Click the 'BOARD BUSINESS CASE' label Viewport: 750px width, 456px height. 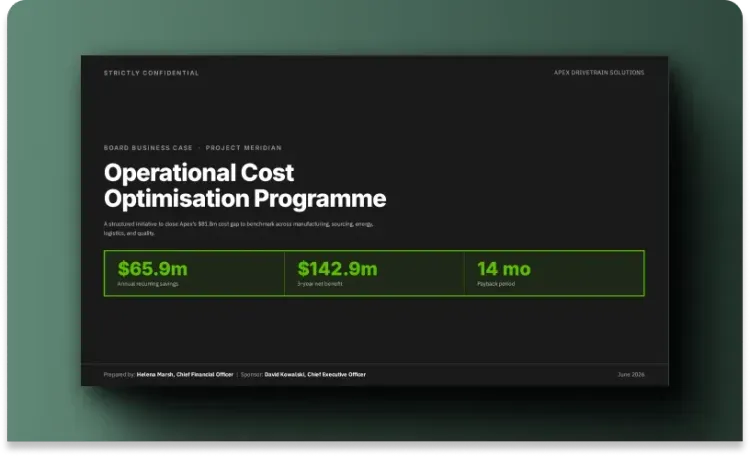(148, 148)
